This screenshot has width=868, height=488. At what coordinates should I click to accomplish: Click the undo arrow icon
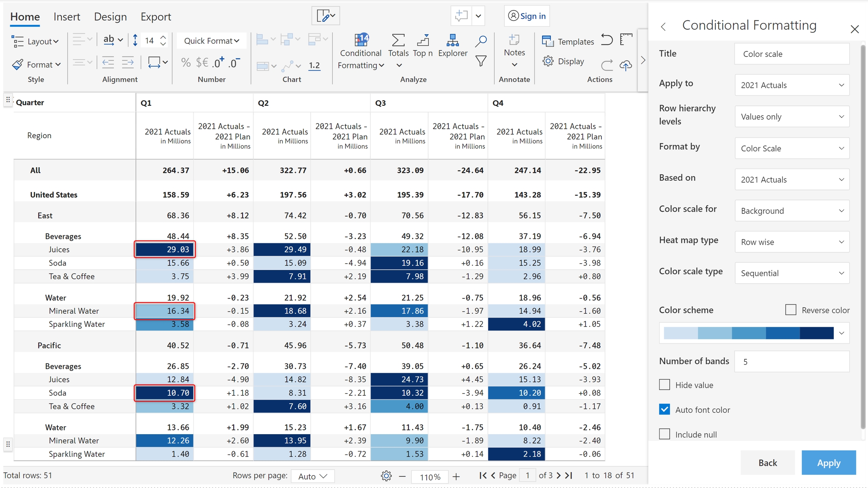coord(607,40)
